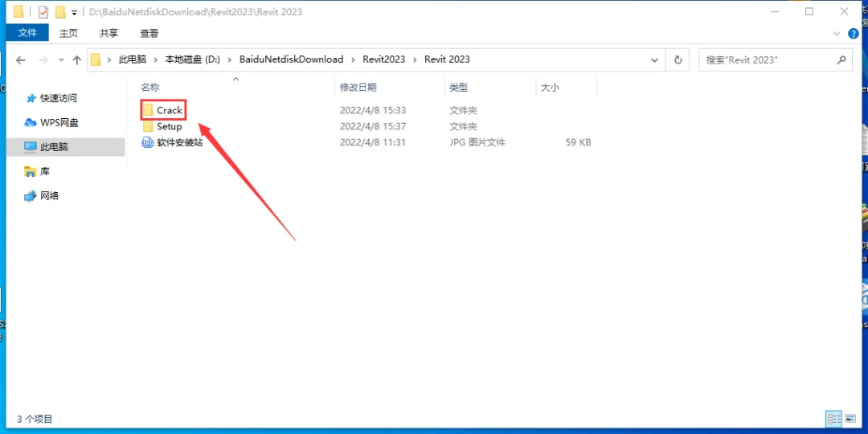
Task: Open the Help question mark icon
Action: click(853, 34)
